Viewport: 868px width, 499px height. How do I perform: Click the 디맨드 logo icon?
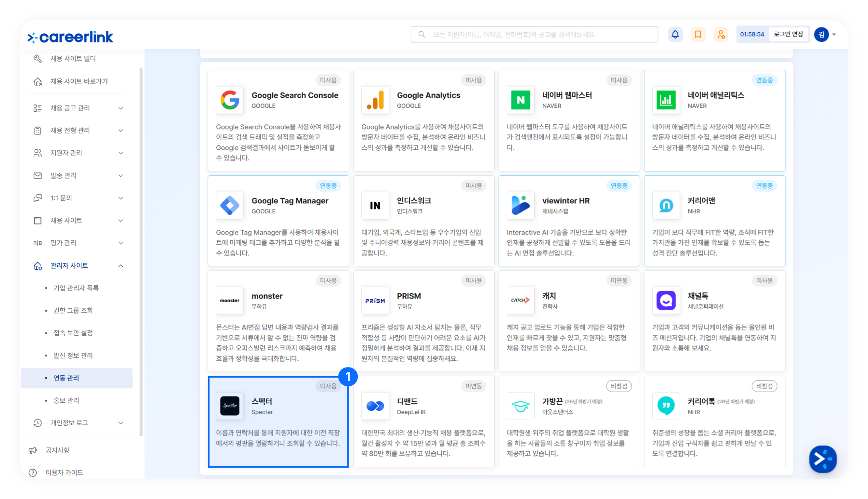pos(375,406)
